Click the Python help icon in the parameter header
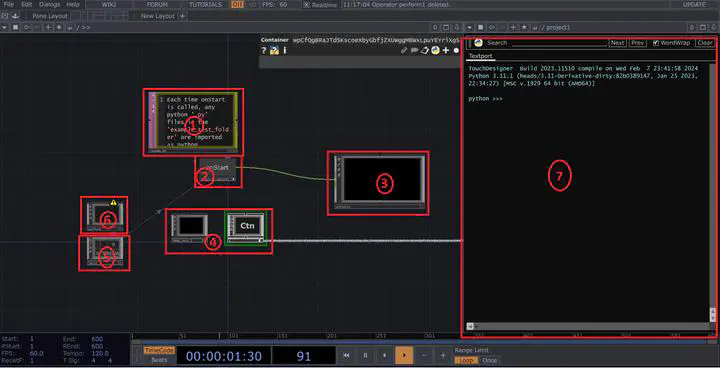Viewport: 720px width, 368px height. [x=275, y=51]
